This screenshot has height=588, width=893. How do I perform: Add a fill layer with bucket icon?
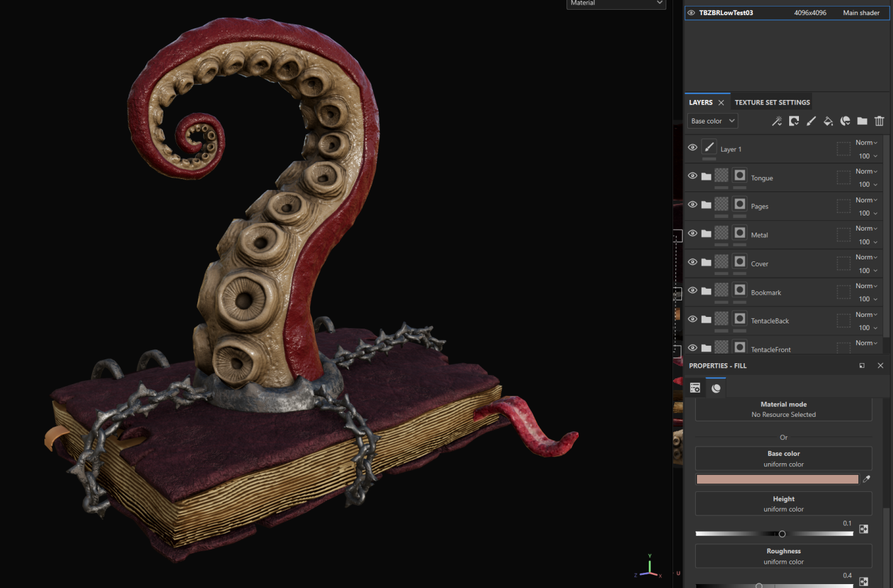[x=828, y=121]
